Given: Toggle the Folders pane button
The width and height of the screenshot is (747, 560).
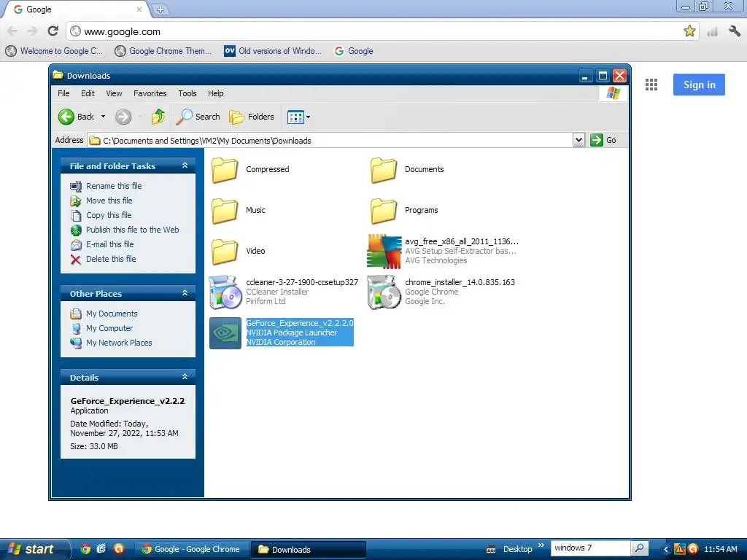Looking at the screenshot, I should pos(252,117).
